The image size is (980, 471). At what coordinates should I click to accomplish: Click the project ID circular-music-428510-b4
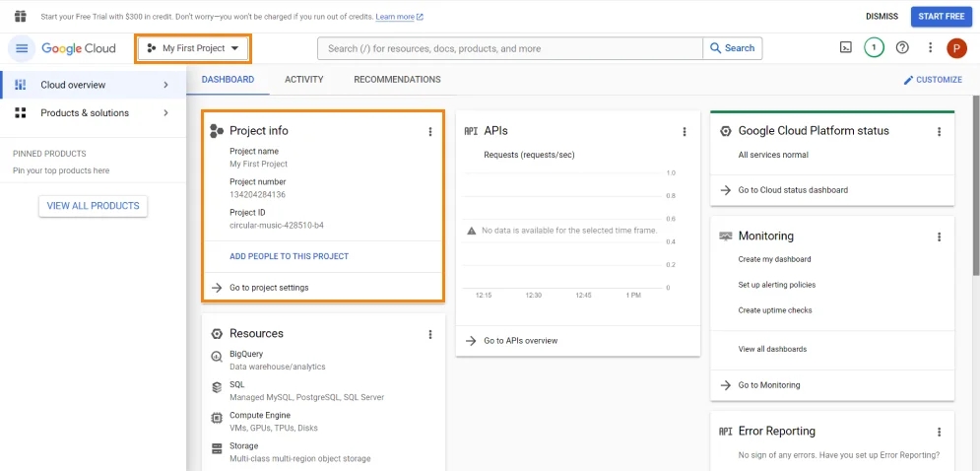tap(276, 226)
